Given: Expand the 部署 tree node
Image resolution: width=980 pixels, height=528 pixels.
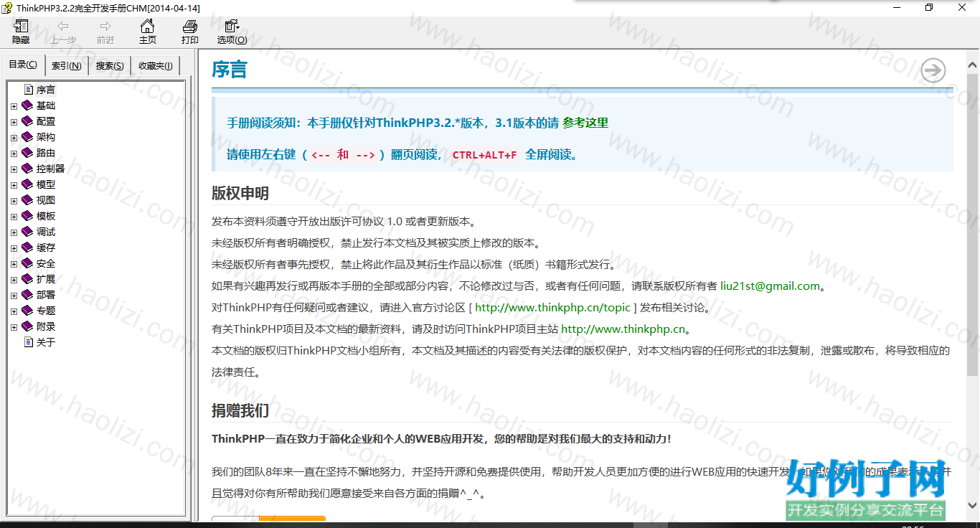Looking at the screenshot, I should [14, 296].
